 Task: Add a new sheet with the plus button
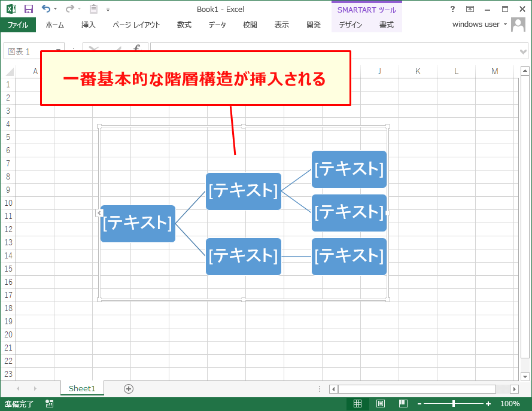pos(127,388)
